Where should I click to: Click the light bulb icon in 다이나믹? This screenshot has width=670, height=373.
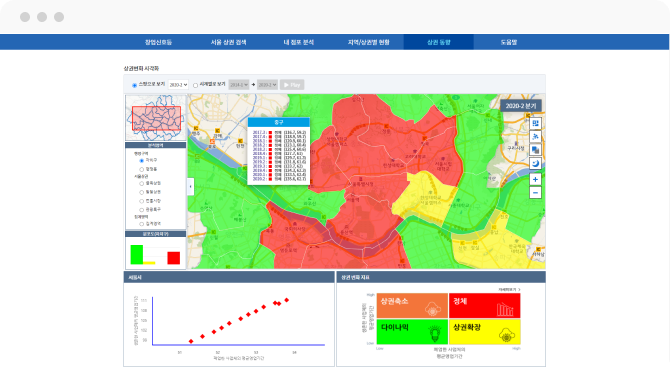pyautogui.click(x=435, y=334)
